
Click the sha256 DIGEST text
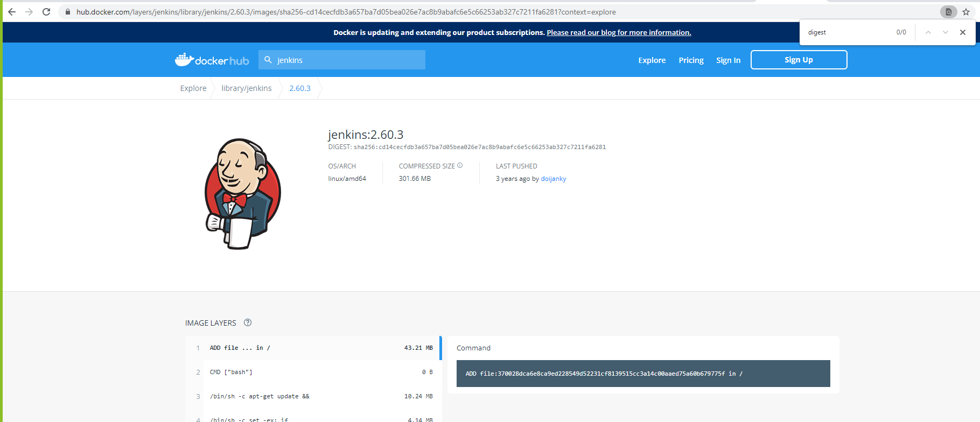(x=480, y=147)
